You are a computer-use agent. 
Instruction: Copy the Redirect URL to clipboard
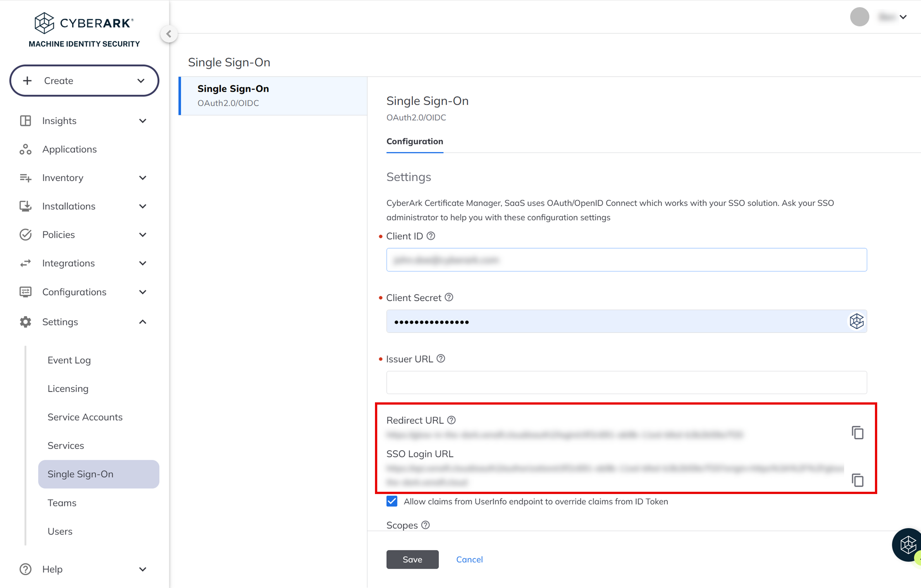857,432
